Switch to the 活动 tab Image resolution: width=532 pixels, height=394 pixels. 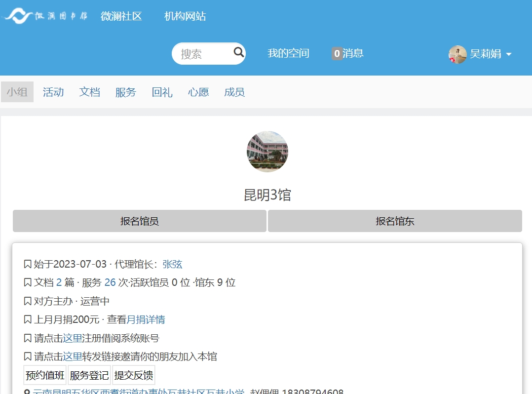point(53,92)
